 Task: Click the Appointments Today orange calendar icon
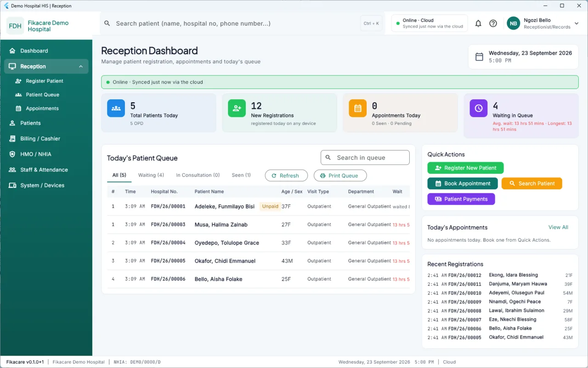358,108
